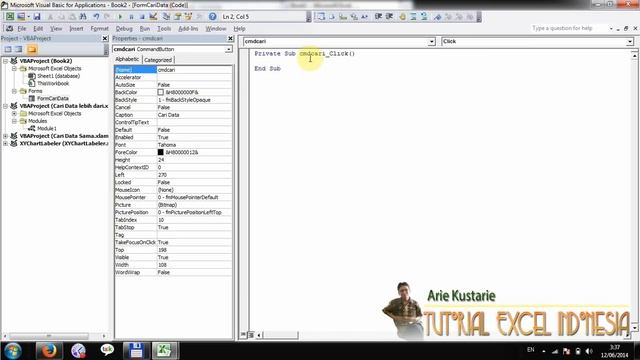The image size is (640, 360).
Task: Click View Object in the Project pane
Action: point(19,49)
